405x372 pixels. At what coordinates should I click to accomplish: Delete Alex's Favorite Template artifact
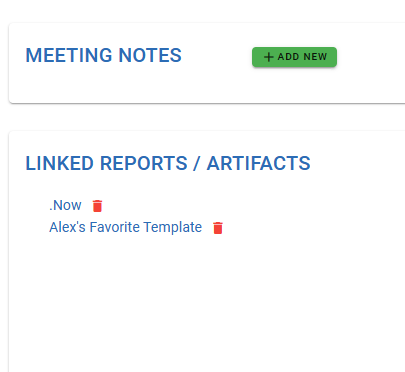[x=218, y=228]
